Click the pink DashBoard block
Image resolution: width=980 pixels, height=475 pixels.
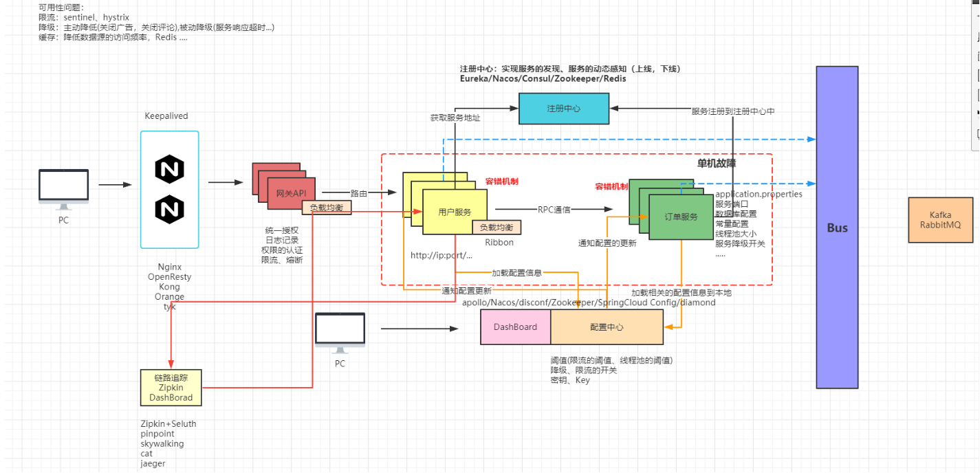tap(515, 327)
